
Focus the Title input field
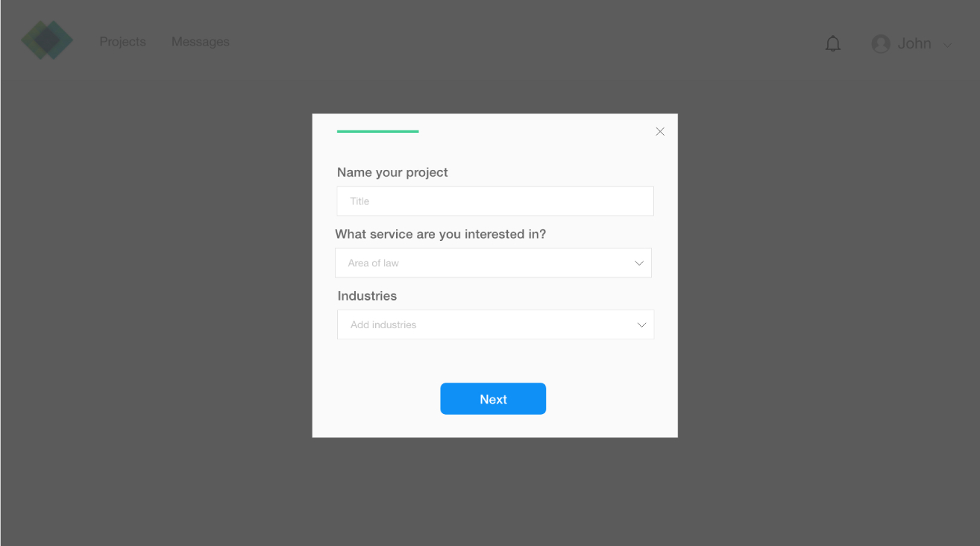(495, 201)
